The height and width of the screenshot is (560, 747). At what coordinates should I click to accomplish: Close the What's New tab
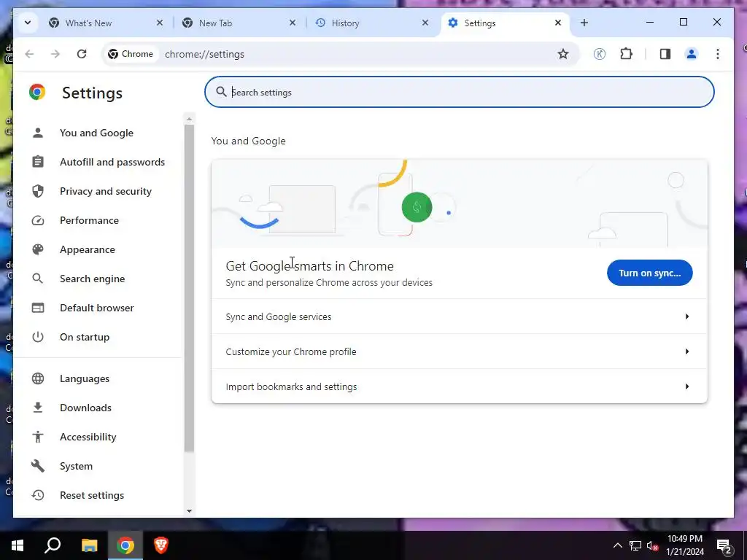point(160,23)
